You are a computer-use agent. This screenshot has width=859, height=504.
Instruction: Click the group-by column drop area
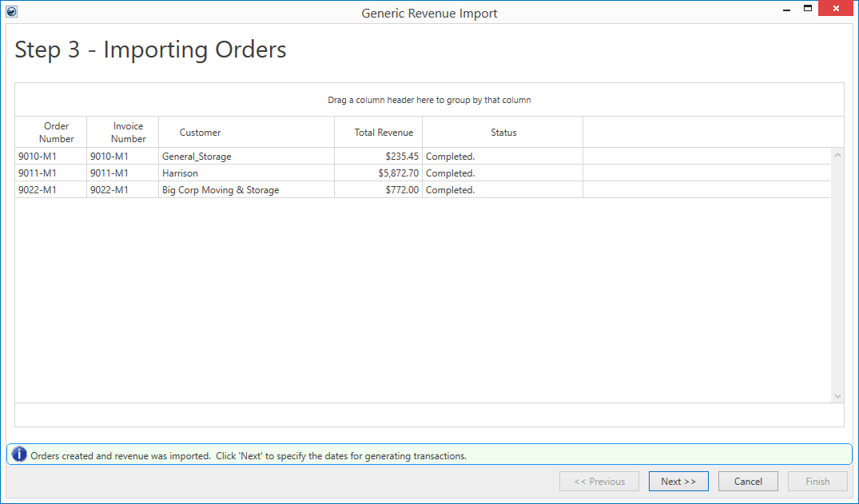pos(429,101)
